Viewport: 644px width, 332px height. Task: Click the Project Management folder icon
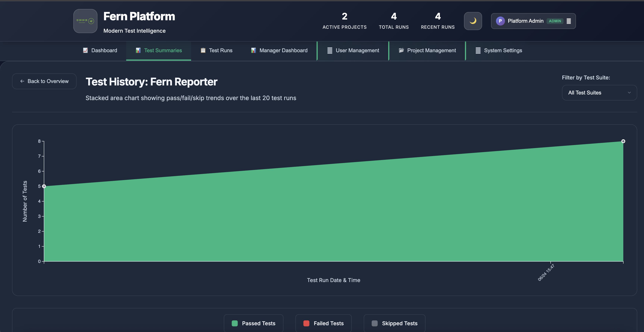pyautogui.click(x=401, y=51)
